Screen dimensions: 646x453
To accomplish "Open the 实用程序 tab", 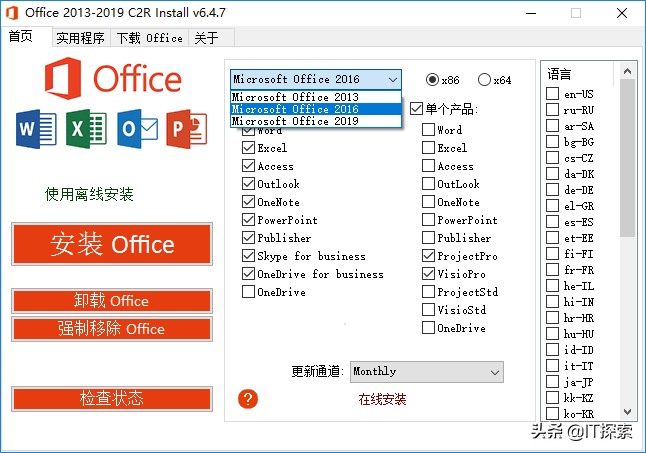I will click(81, 38).
